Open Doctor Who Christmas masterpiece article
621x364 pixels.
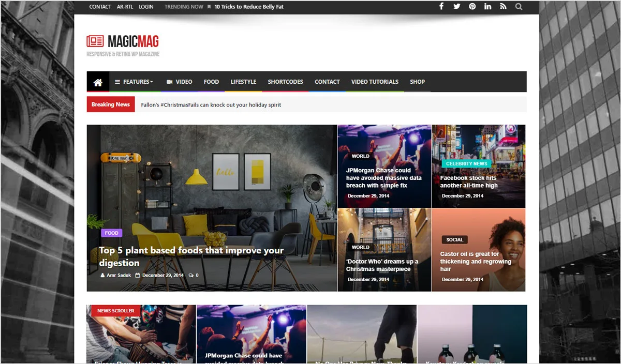(x=382, y=265)
